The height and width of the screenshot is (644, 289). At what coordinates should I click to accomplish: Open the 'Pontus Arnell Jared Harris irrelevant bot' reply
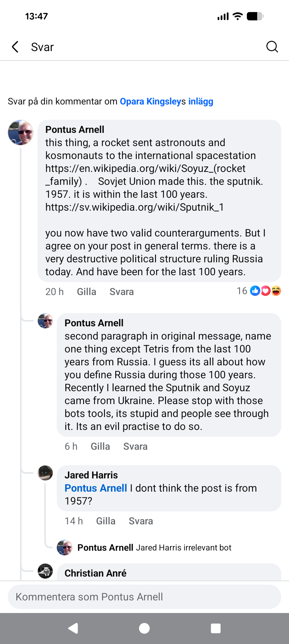154,548
